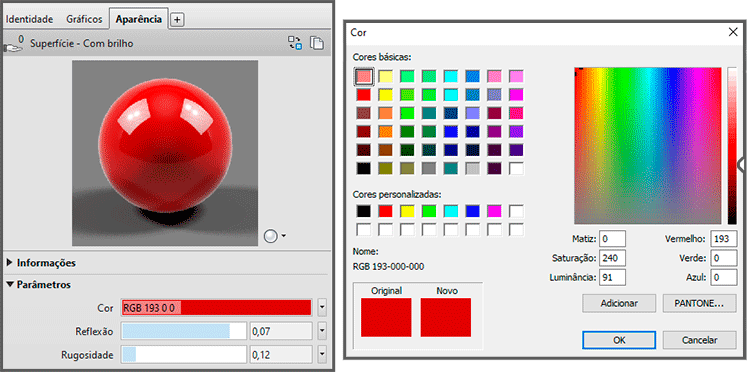Click the Rugosidade value field 0,12
The width and height of the screenshot is (750, 392).
pos(281,354)
